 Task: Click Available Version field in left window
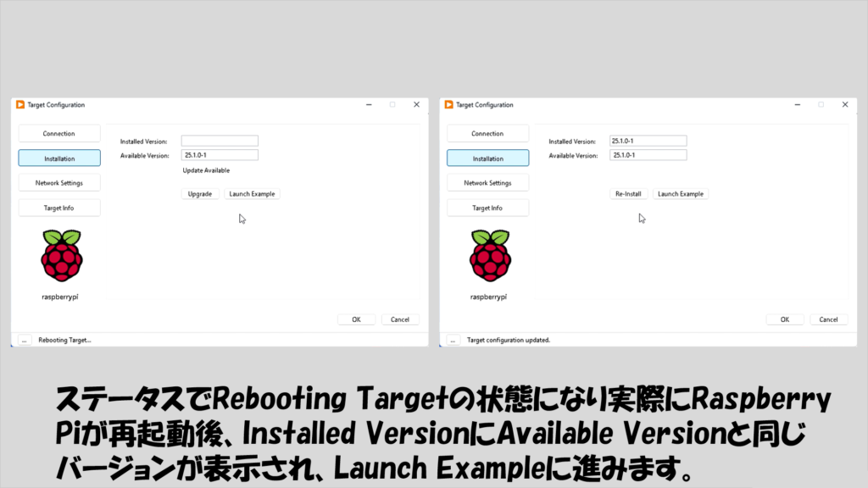pyautogui.click(x=220, y=156)
